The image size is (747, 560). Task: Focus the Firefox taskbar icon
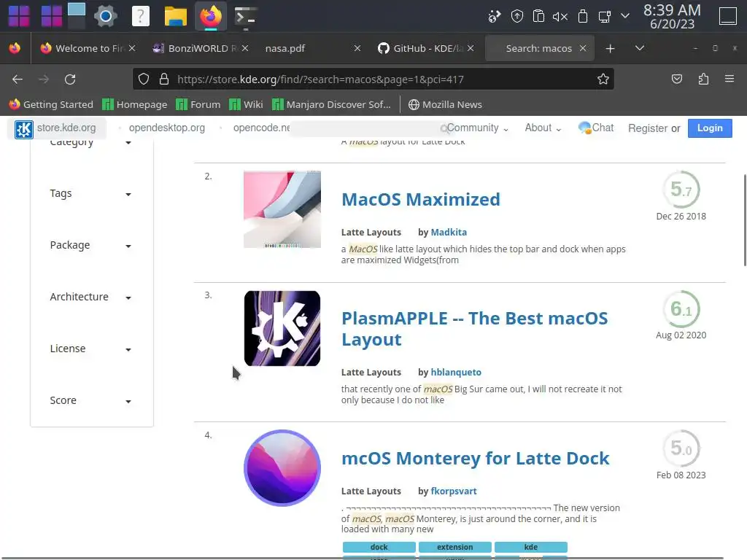click(x=210, y=16)
